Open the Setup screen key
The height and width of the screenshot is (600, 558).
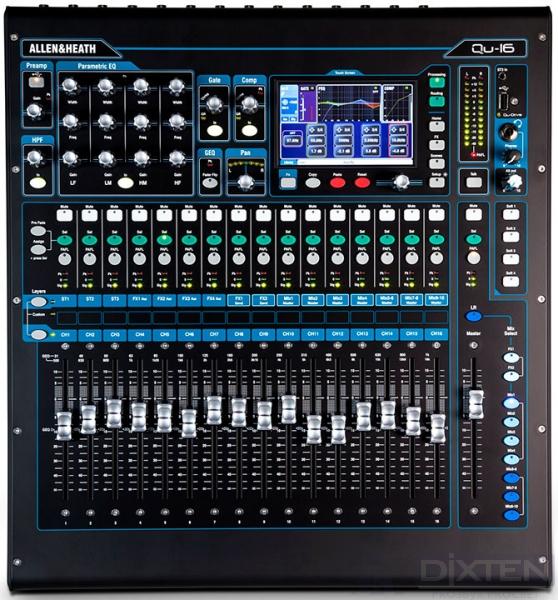[x=437, y=183]
